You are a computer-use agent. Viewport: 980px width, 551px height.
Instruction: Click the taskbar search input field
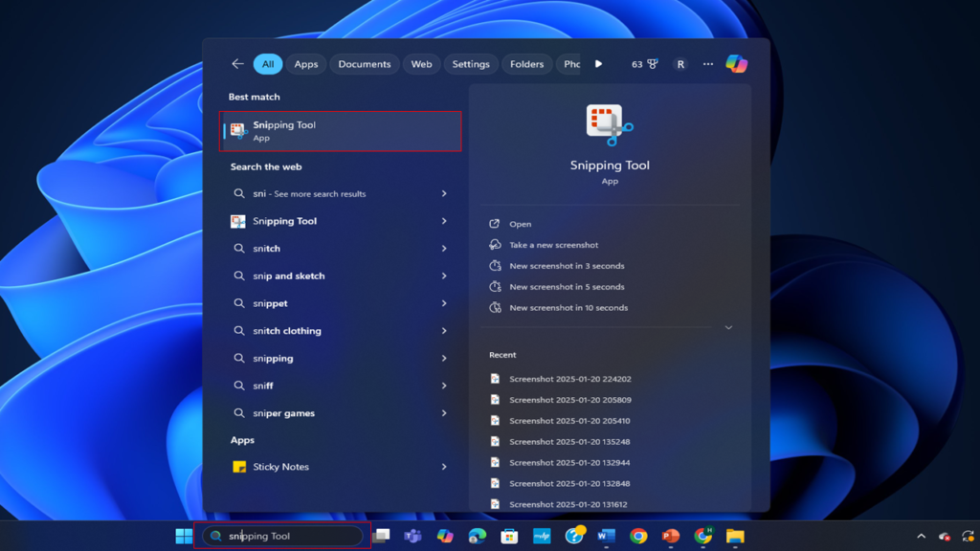click(x=282, y=536)
